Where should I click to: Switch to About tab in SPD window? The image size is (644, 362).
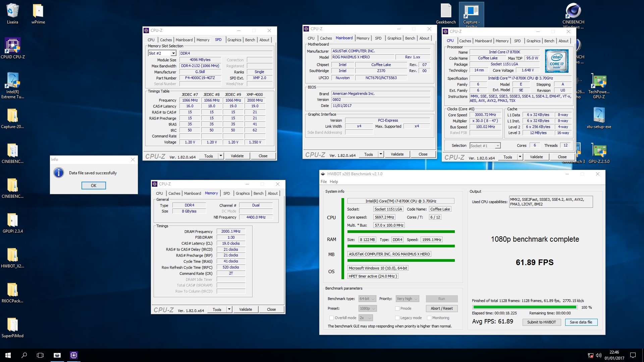[264, 40]
